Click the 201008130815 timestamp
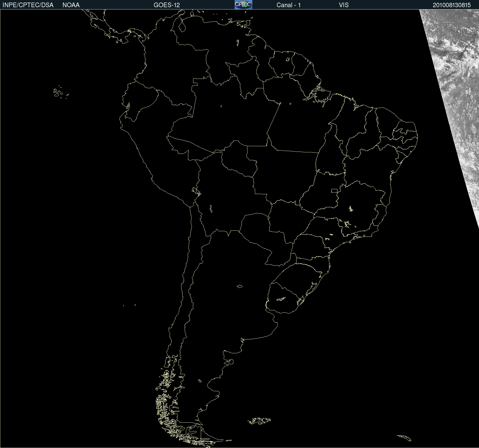This screenshot has height=448, width=479. click(x=452, y=5)
